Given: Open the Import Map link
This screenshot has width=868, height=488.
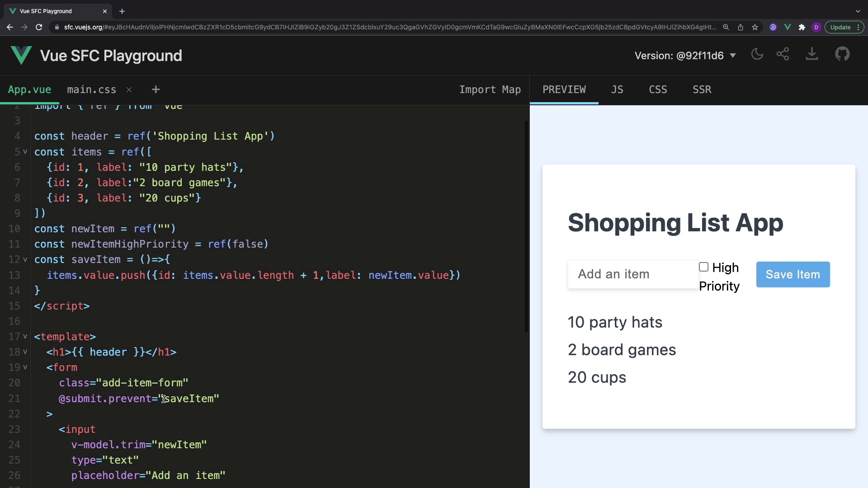Looking at the screenshot, I should point(490,89).
